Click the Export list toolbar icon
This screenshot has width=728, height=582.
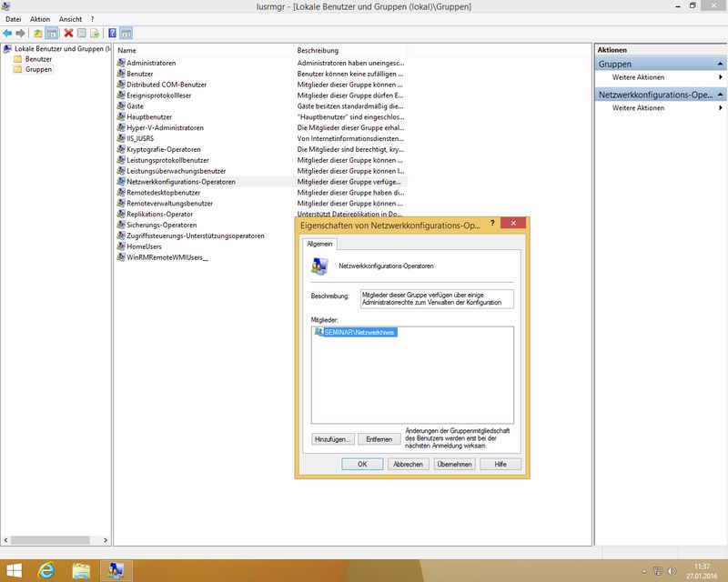click(95, 33)
